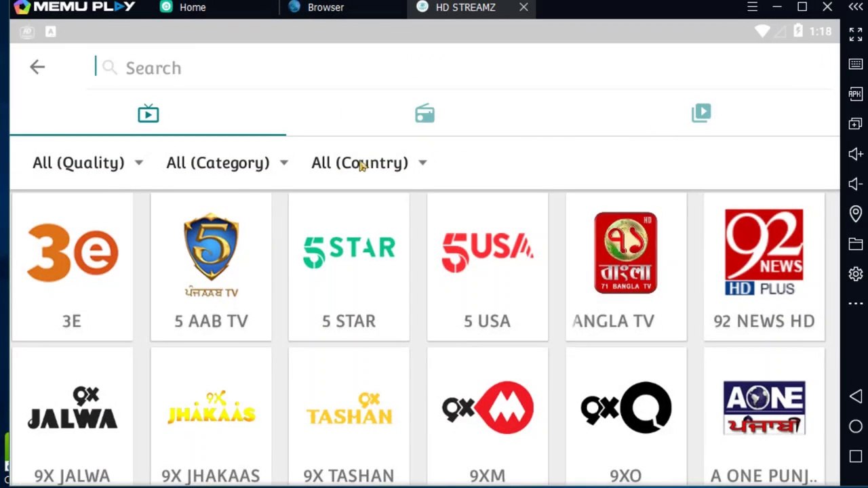The image size is (868, 488).
Task: Open the 9XO channel
Action: point(625,418)
